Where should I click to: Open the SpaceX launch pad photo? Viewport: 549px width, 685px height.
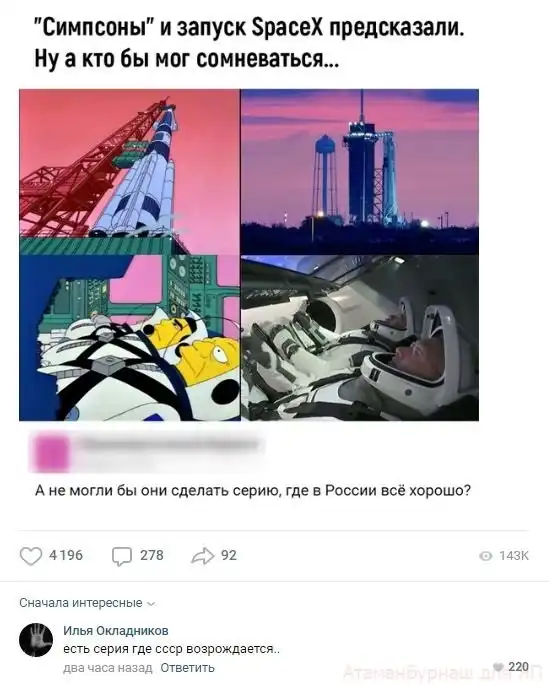click(x=360, y=172)
